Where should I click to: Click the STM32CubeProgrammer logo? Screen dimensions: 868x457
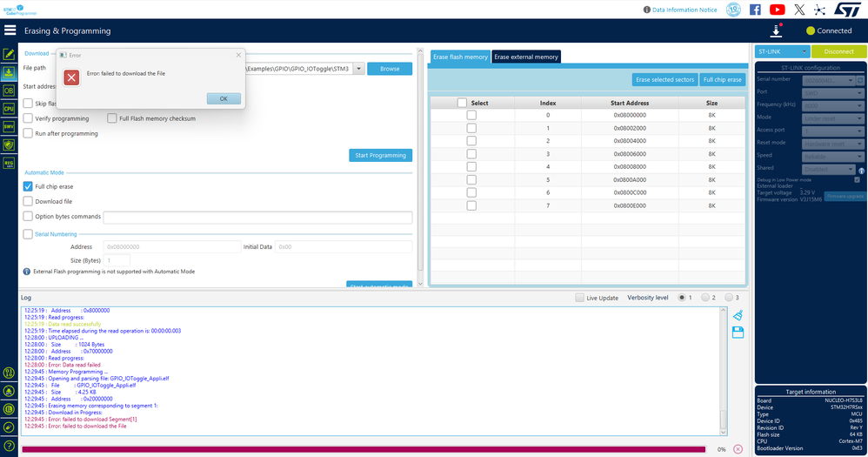point(20,10)
